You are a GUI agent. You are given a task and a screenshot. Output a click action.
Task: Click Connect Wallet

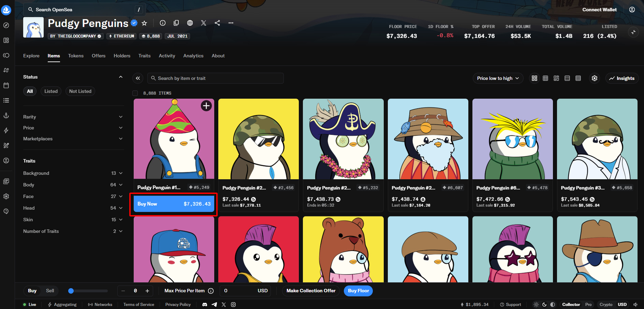tap(599, 10)
